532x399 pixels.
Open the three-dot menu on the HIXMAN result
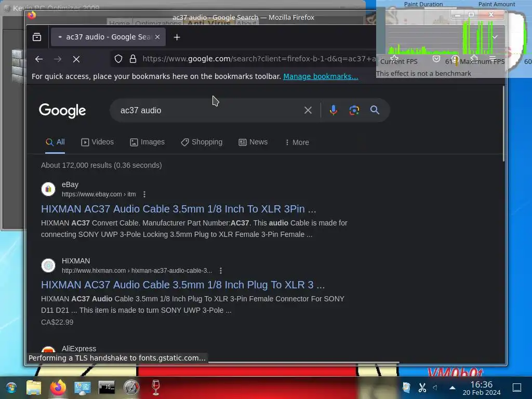(221, 271)
